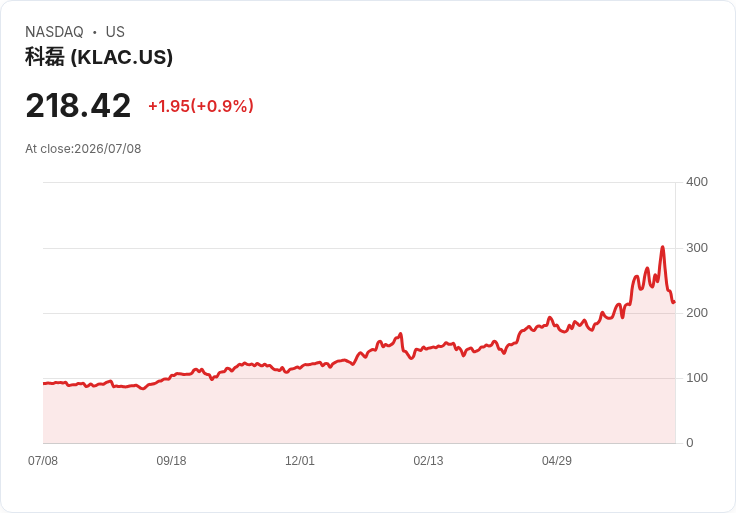This screenshot has height=513, width=736.
Task: Click the 100 y-axis value label
Action: click(x=697, y=378)
